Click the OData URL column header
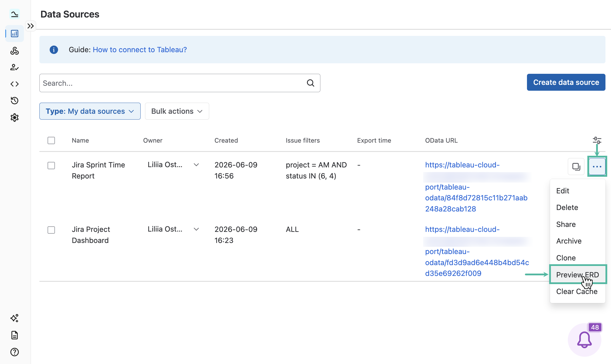 point(441,140)
